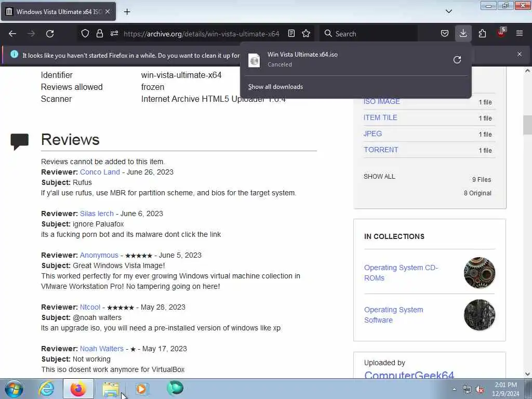Click the Operating System Software collection thumbnail

tap(479, 315)
